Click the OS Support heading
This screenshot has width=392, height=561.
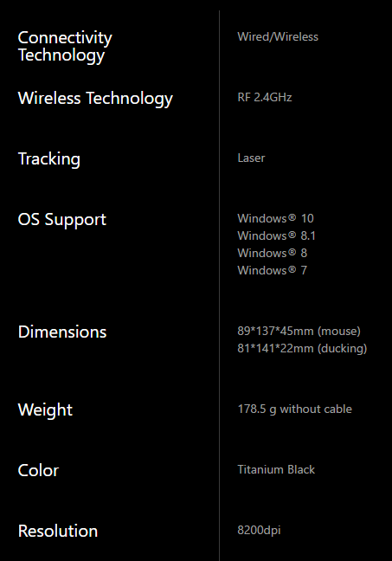click(x=62, y=220)
